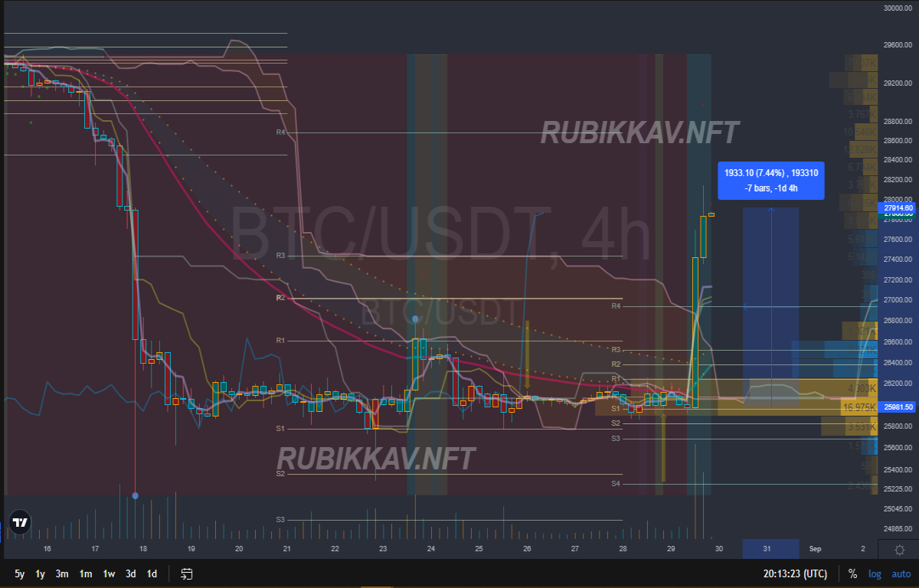The height and width of the screenshot is (588, 919).
Task: Choose the 1w date range
Action: 110,573
